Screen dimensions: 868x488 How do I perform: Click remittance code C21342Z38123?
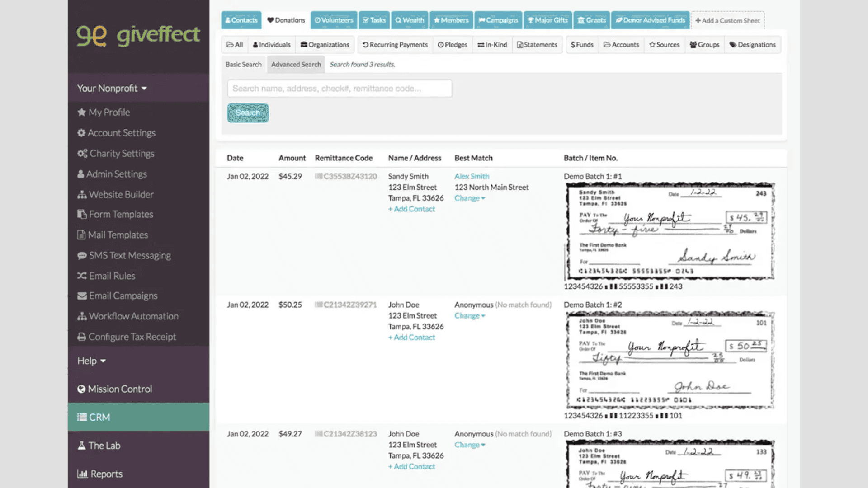346,434
